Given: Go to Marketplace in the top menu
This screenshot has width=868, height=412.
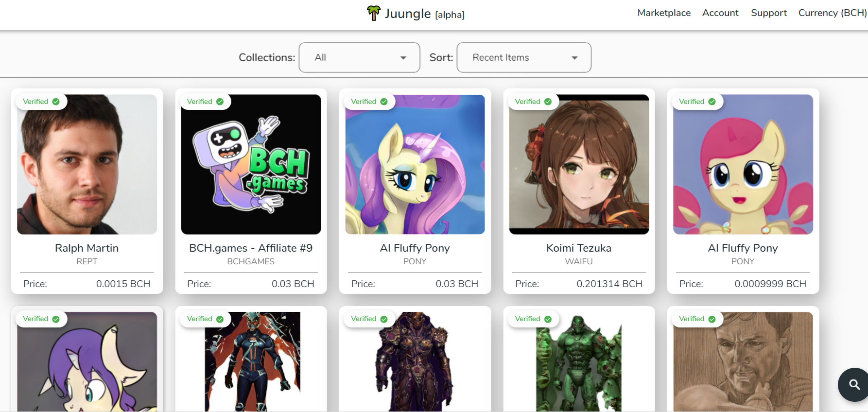Looking at the screenshot, I should click(x=664, y=13).
